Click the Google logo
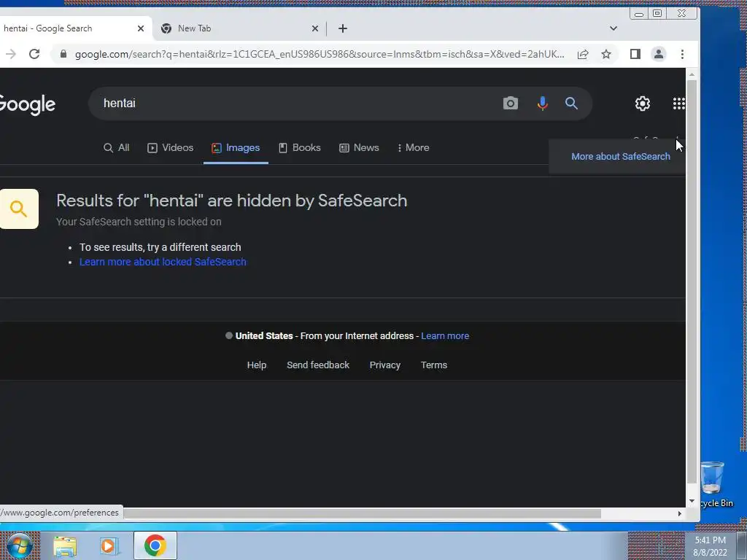This screenshot has width=747, height=560. (x=27, y=104)
